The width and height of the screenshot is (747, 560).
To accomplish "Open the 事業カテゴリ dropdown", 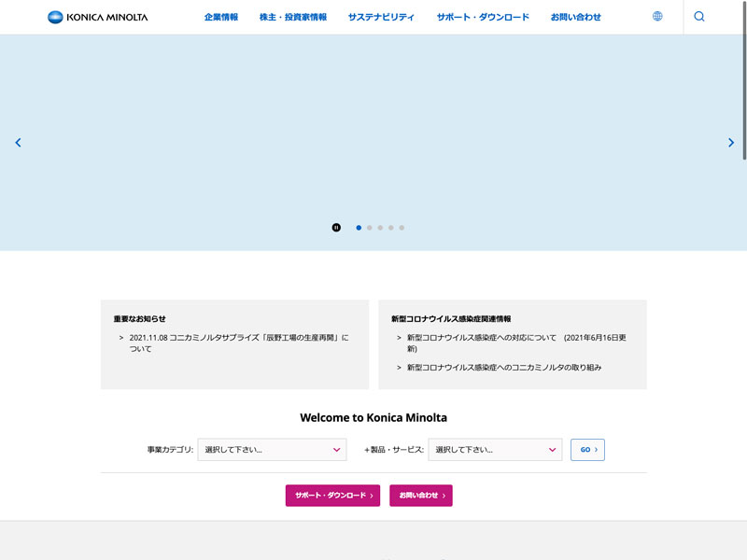I will click(272, 450).
